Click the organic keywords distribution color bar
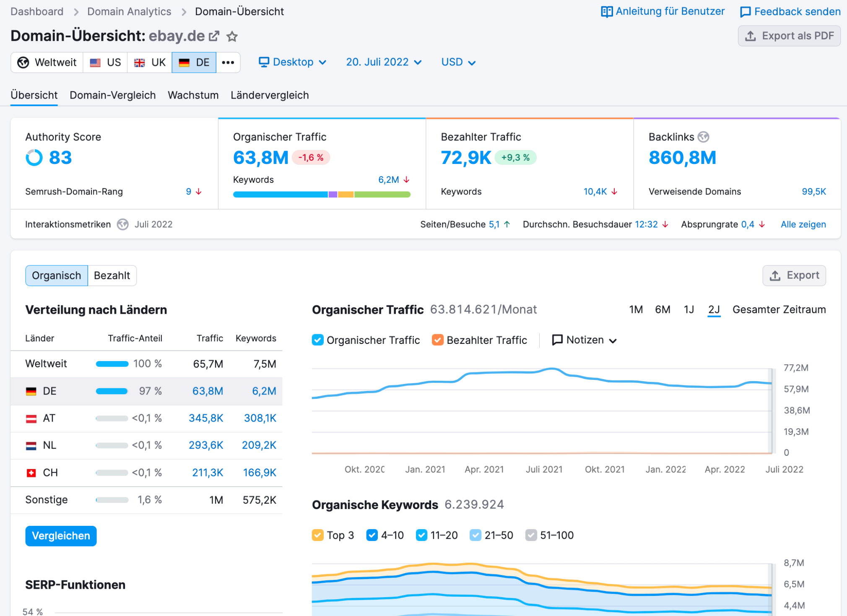This screenshot has width=847, height=616. pos(322,194)
